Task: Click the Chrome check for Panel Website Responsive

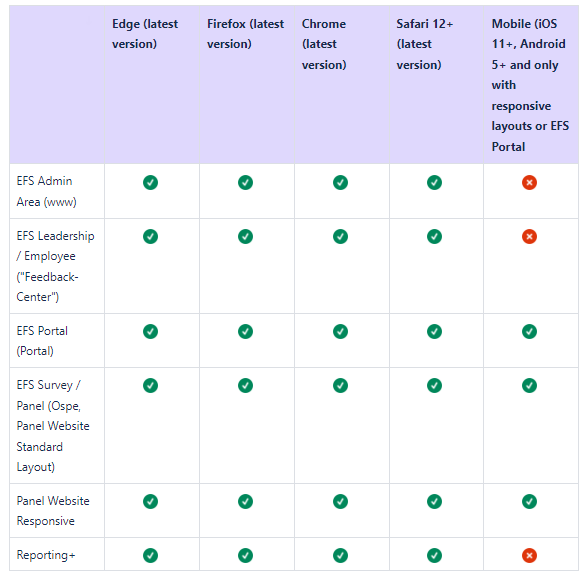Action: [x=340, y=501]
